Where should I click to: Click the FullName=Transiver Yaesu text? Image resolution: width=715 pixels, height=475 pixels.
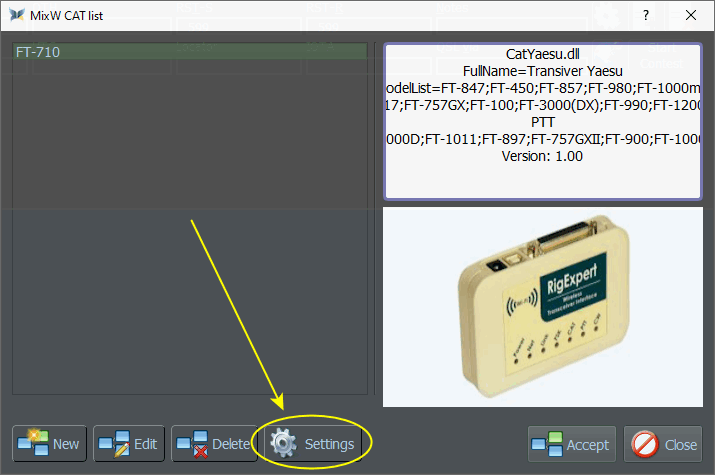[x=543, y=71]
